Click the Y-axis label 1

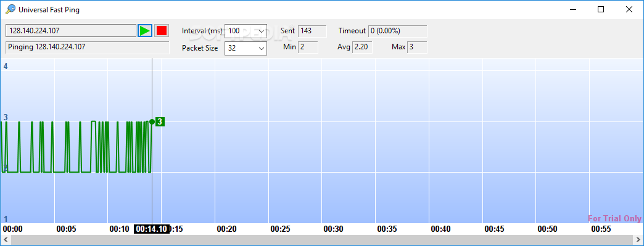coord(6,219)
